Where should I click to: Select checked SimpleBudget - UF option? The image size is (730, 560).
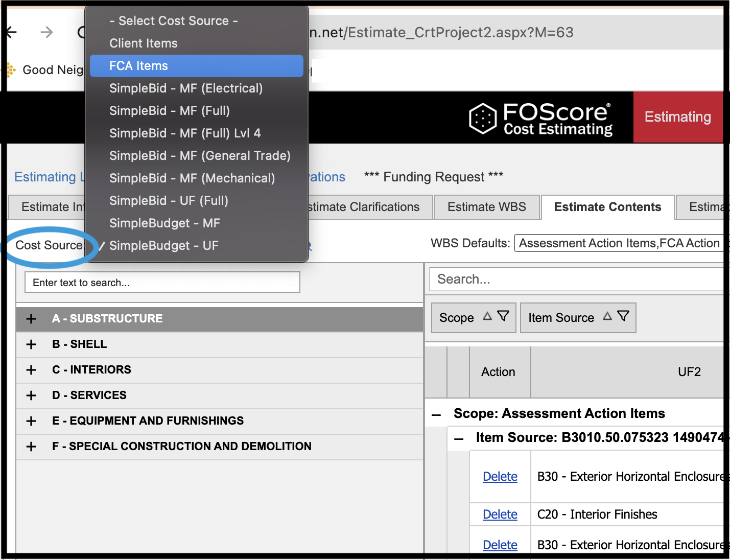pyautogui.click(x=197, y=246)
